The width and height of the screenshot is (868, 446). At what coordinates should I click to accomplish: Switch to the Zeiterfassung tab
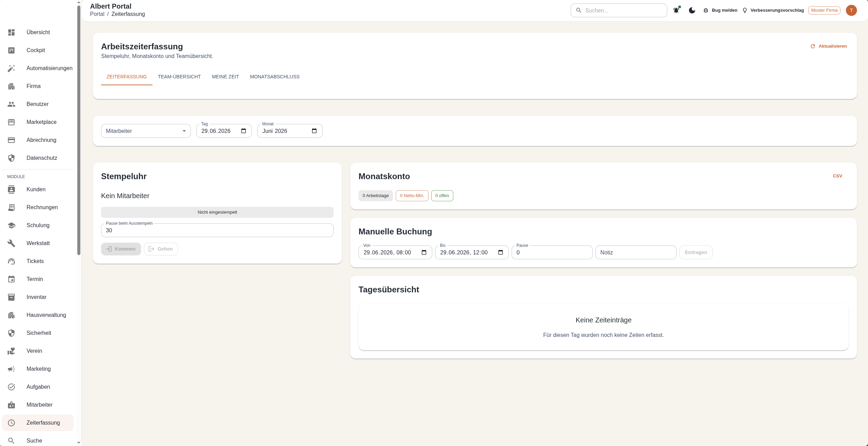tap(127, 77)
